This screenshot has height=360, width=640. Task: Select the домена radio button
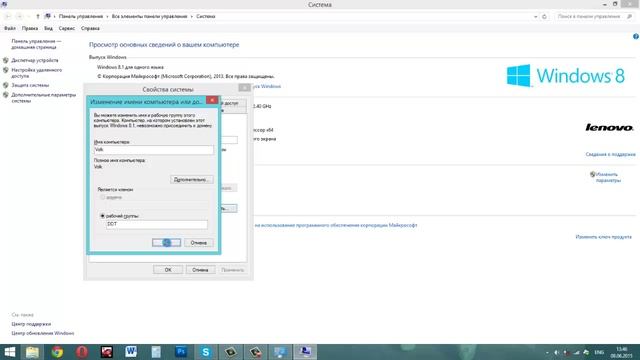102,197
